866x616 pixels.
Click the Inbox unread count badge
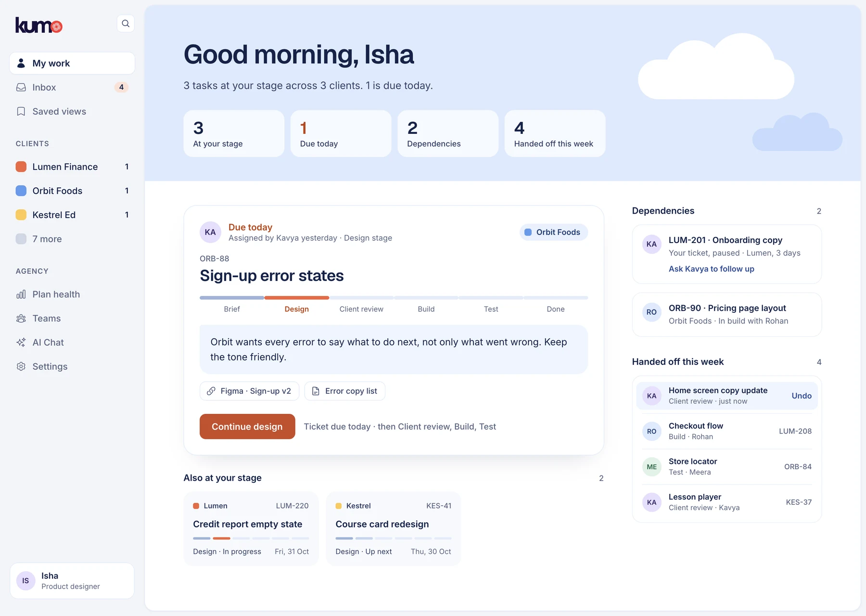(121, 87)
